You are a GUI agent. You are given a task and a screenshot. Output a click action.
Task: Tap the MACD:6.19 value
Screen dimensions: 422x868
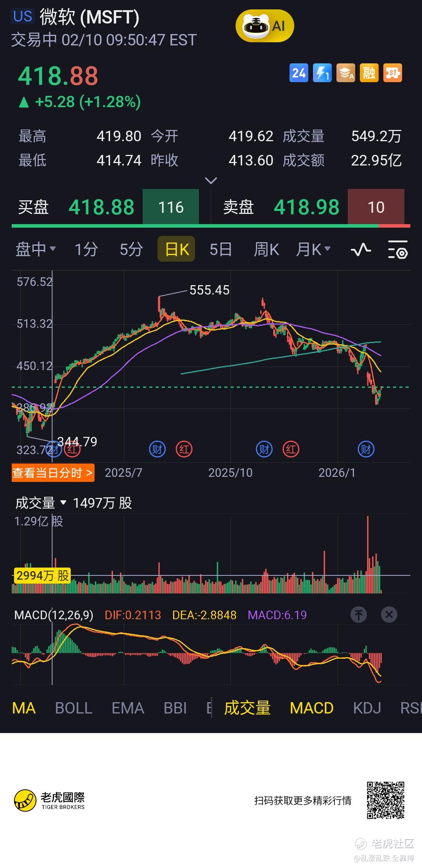pyautogui.click(x=277, y=615)
